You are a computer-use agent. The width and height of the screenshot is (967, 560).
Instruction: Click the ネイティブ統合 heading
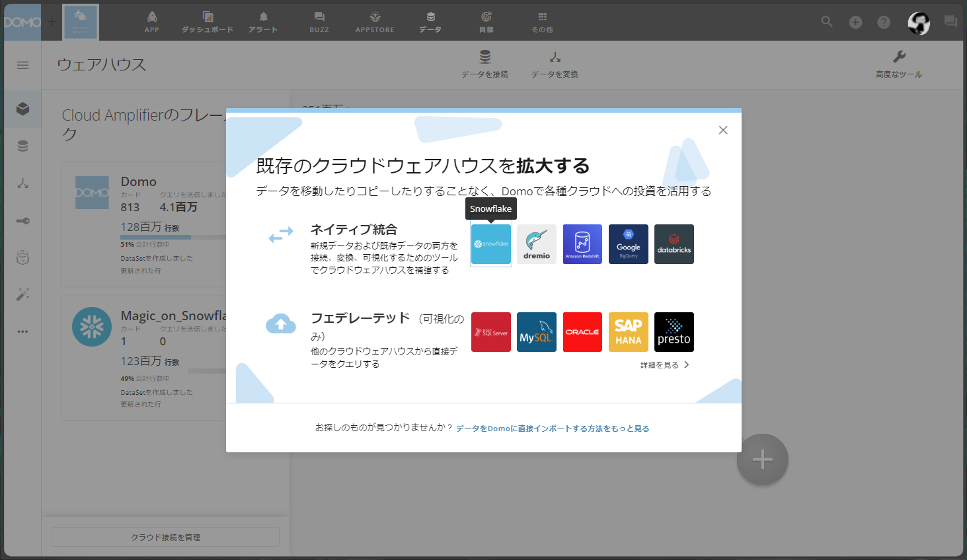click(354, 229)
